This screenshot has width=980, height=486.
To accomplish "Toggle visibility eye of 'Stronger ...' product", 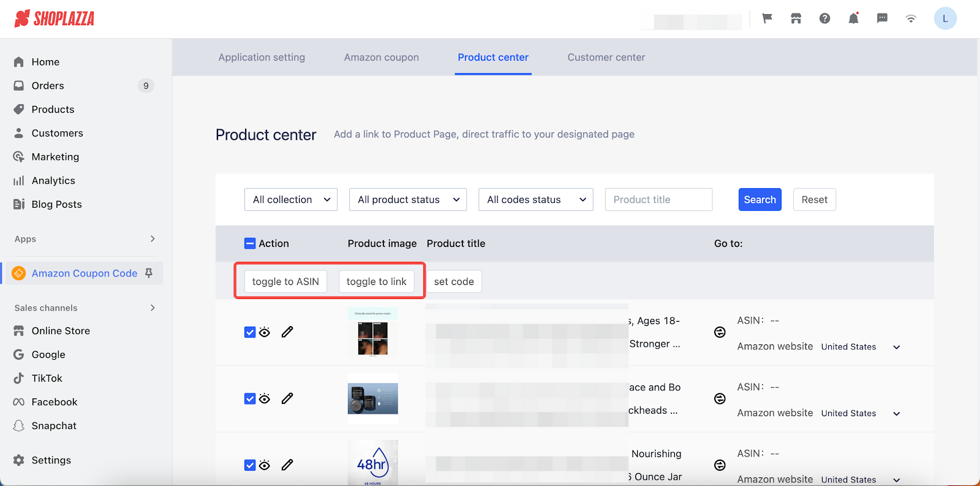I will [x=265, y=332].
